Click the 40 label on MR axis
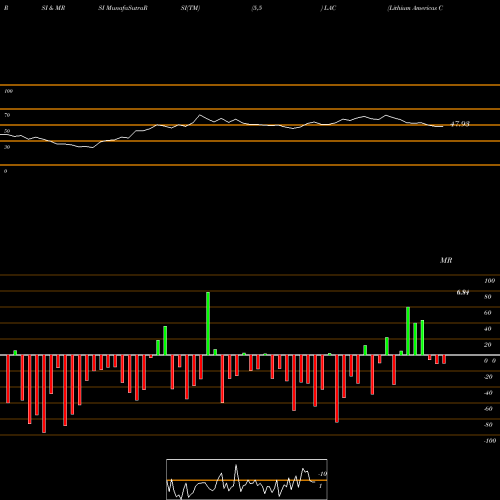Screen dimensions: 500x500 click(x=488, y=329)
